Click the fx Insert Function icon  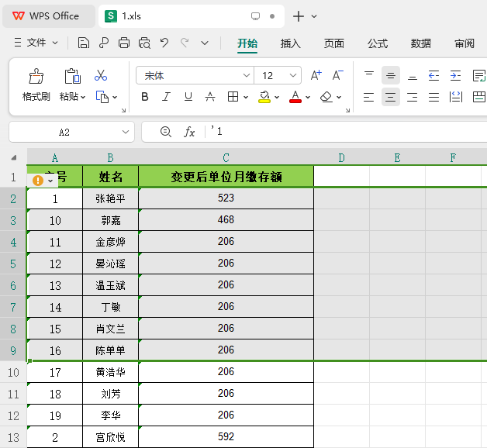pyautogui.click(x=189, y=132)
